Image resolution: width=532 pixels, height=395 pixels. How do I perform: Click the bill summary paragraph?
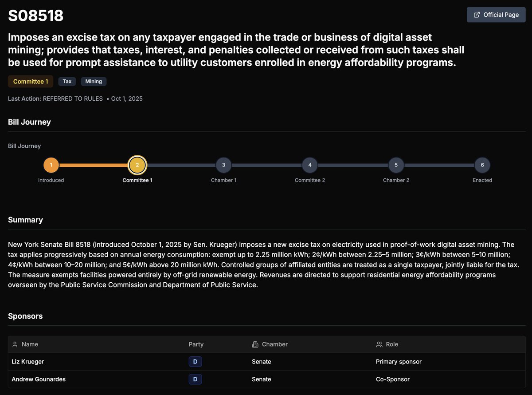point(263,265)
